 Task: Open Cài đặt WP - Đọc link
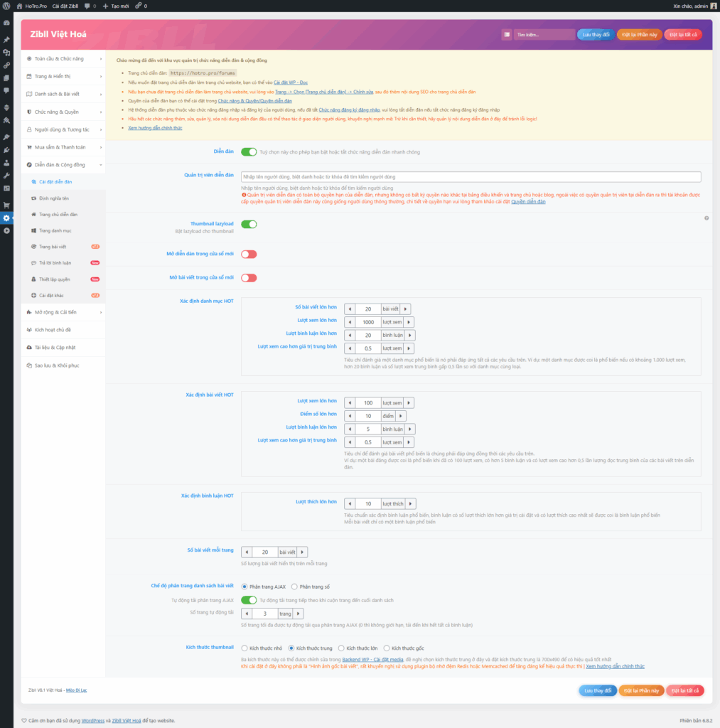click(291, 82)
